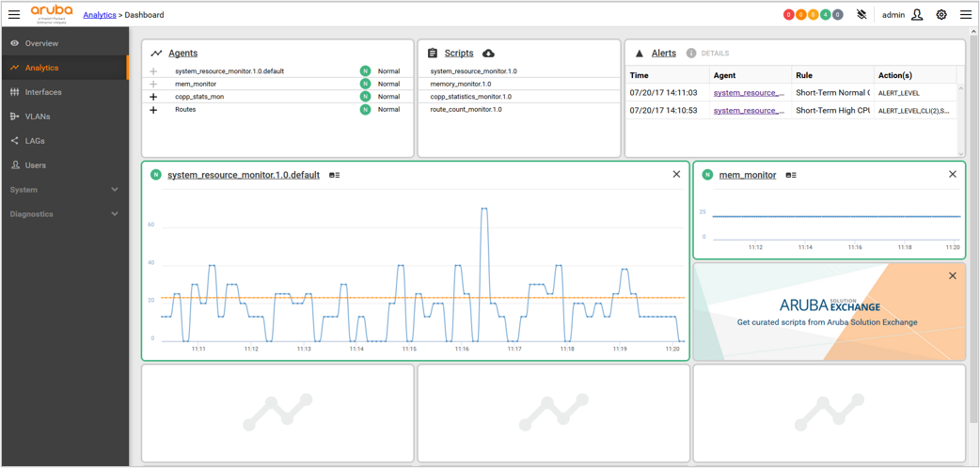Click the first empty graph placeholder panel
980x468 pixels.
(x=277, y=413)
